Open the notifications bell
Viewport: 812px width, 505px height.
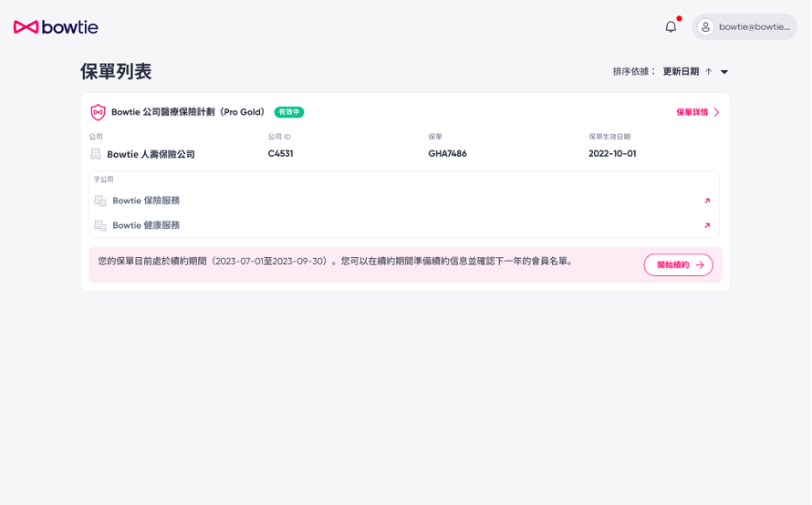click(671, 27)
